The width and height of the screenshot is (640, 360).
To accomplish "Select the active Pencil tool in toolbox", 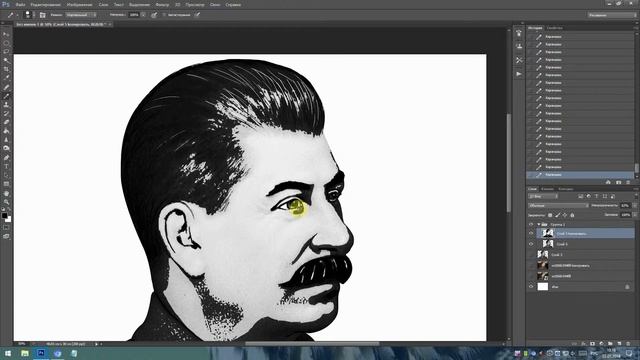I will click(6, 96).
